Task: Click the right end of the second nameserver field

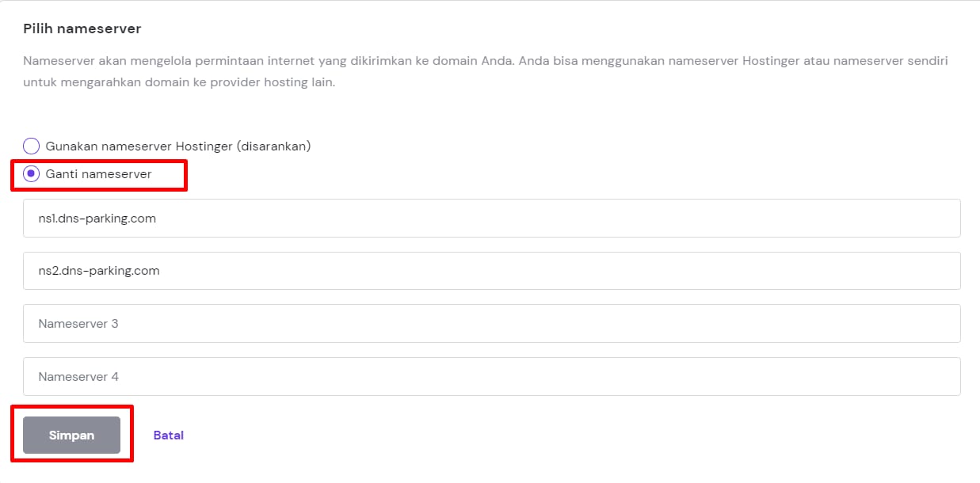Action: pyautogui.click(x=943, y=271)
